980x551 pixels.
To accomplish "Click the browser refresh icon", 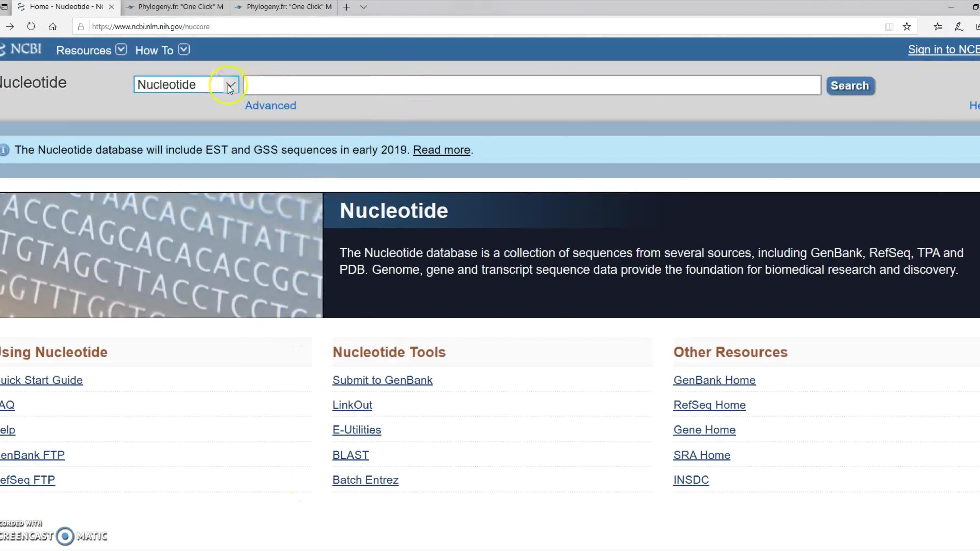I will point(31,27).
